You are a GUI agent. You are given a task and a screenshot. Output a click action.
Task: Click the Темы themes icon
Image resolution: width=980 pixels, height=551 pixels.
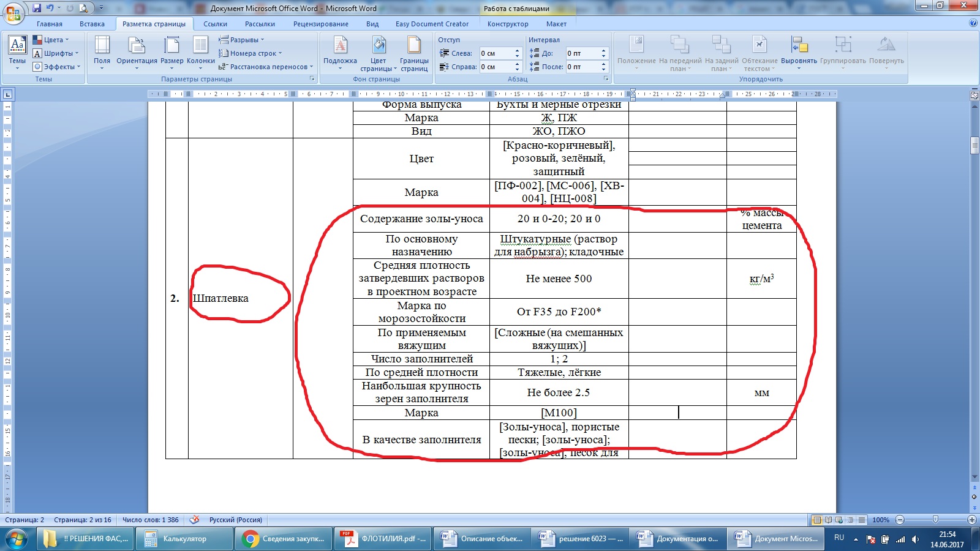[17, 50]
